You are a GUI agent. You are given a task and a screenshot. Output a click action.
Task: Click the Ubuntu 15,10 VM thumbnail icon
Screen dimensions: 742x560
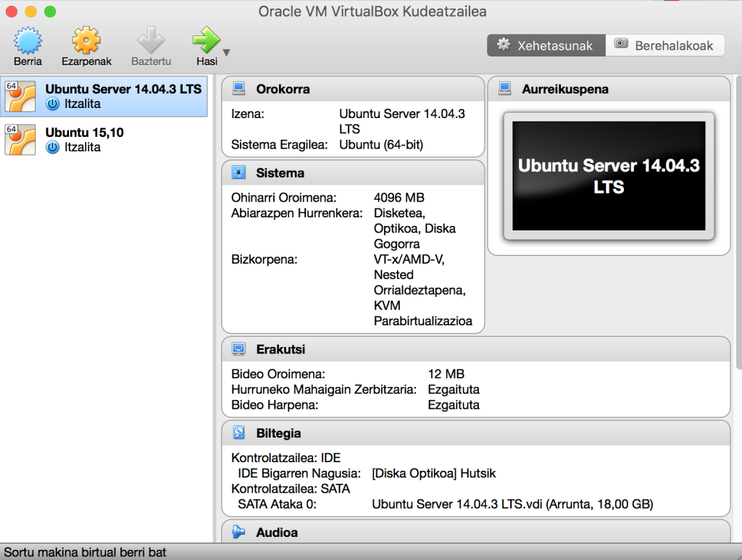tap(20, 139)
